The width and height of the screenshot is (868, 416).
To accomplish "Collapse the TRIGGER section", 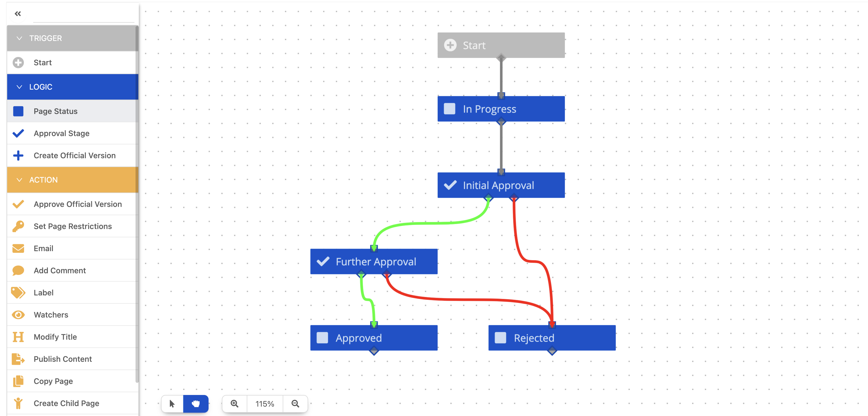I will (x=19, y=38).
